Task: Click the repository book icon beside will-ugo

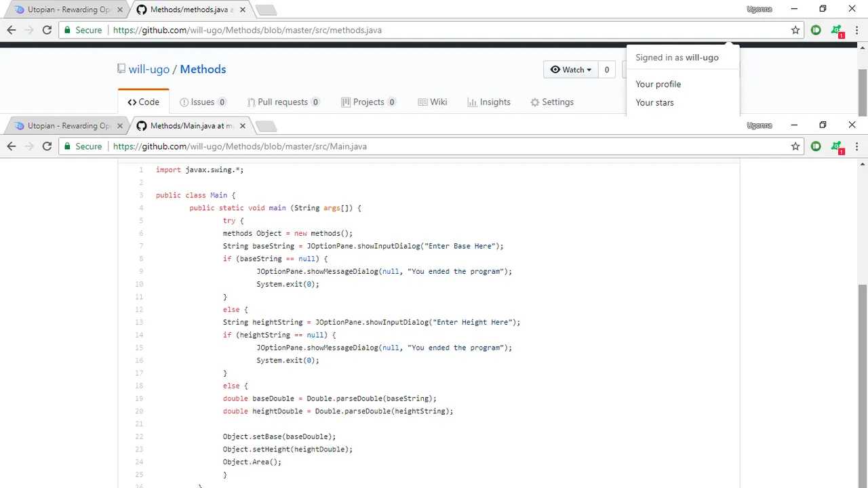Action: point(121,69)
